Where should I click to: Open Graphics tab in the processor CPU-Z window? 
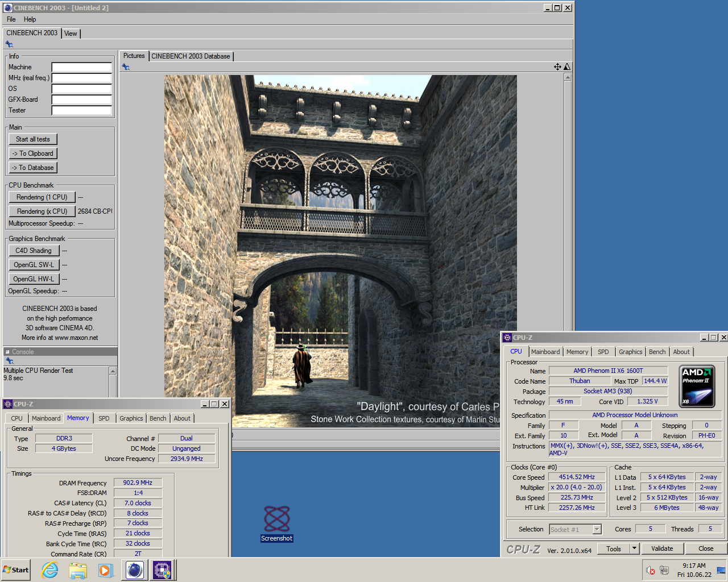tap(631, 352)
